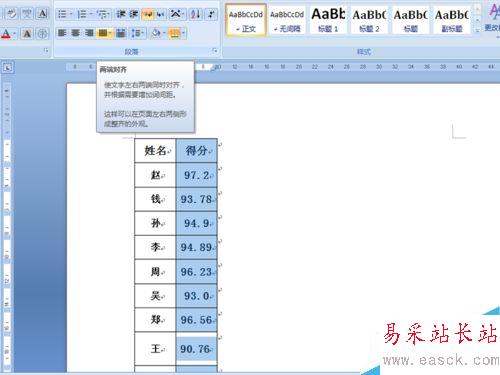Expand the bullet list dropdown arrow
The width and height of the screenshot is (500, 375).
click(71, 14)
